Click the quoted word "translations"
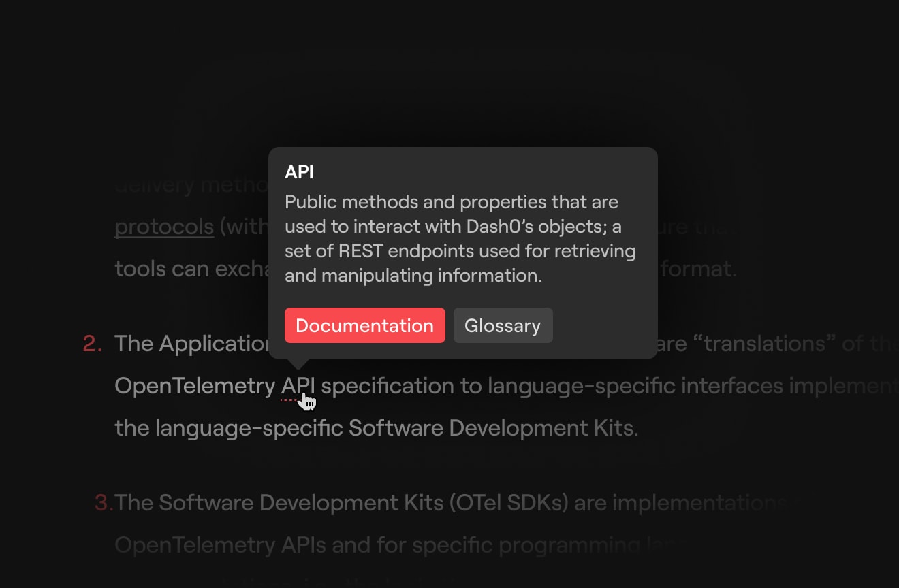The image size is (899, 588). (x=770, y=344)
